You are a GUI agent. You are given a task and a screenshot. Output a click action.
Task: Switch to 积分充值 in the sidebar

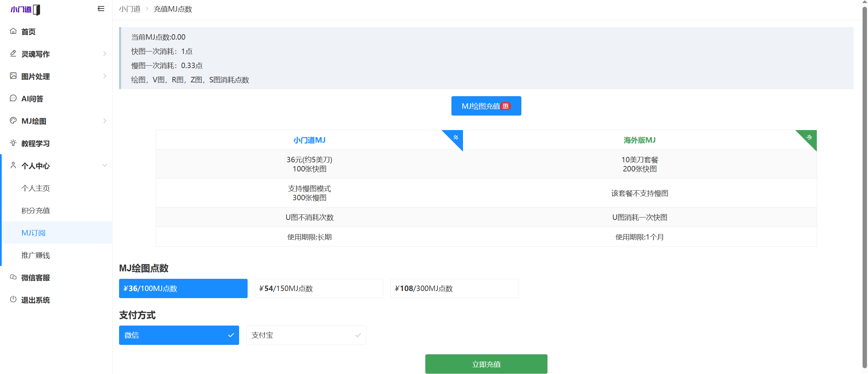pyautogui.click(x=35, y=210)
